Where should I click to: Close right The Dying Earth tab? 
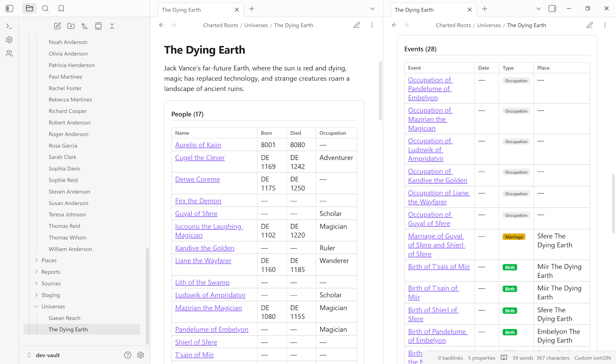(x=470, y=10)
